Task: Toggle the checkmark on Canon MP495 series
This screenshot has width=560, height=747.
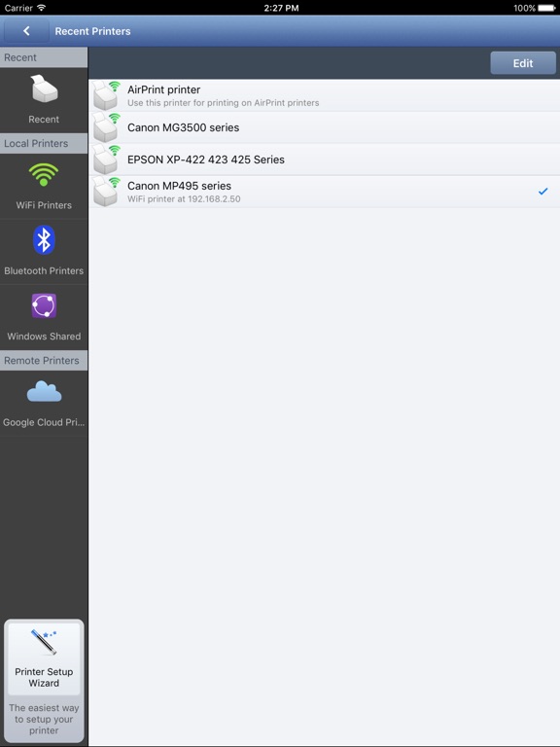Action: pos(542,192)
